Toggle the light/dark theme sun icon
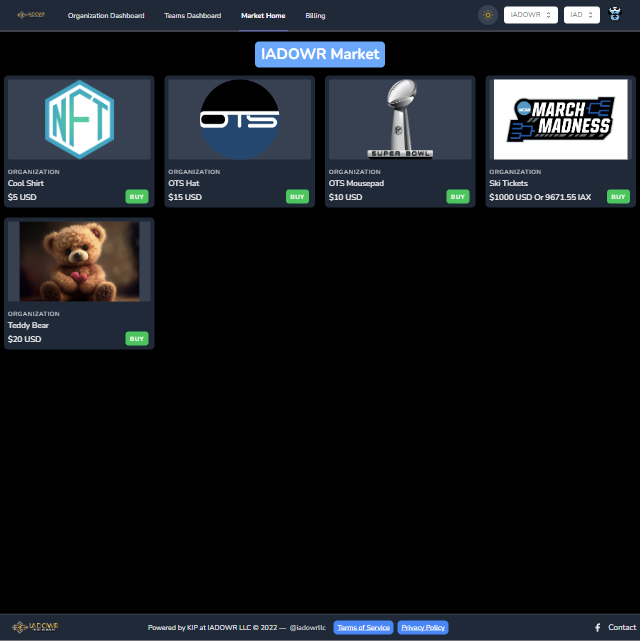This screenshot has width=640, height=641. 488,15
